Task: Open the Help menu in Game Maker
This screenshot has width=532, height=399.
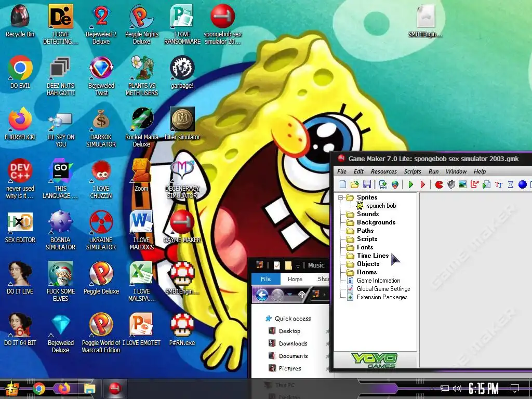Action: [x=480, y=171]
